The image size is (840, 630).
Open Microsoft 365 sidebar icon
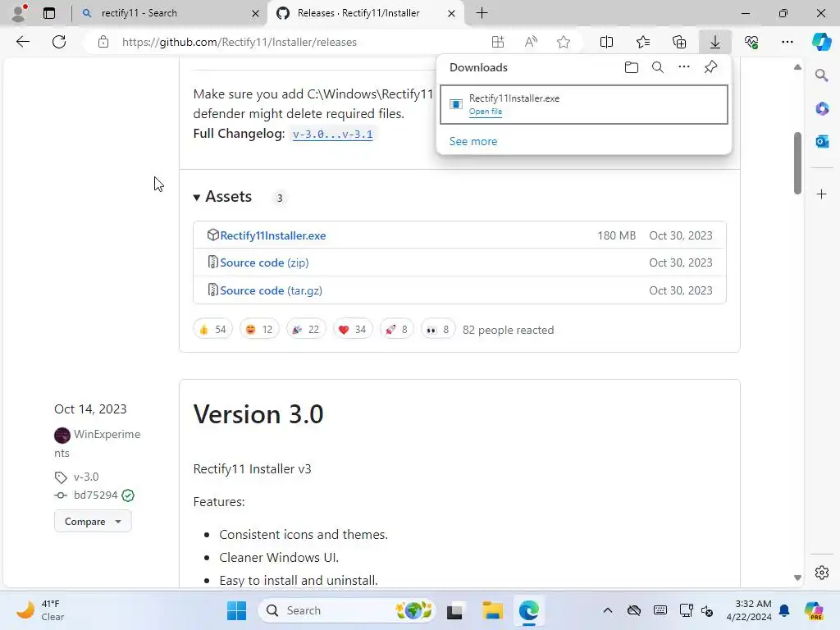(x=822, y=109)
